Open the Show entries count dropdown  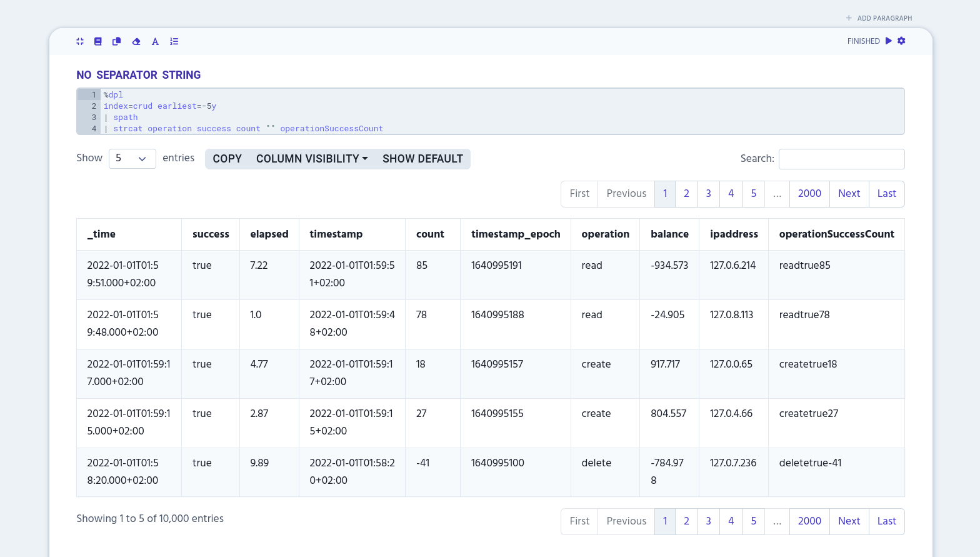pyautogui.click(x=132, y=159)
